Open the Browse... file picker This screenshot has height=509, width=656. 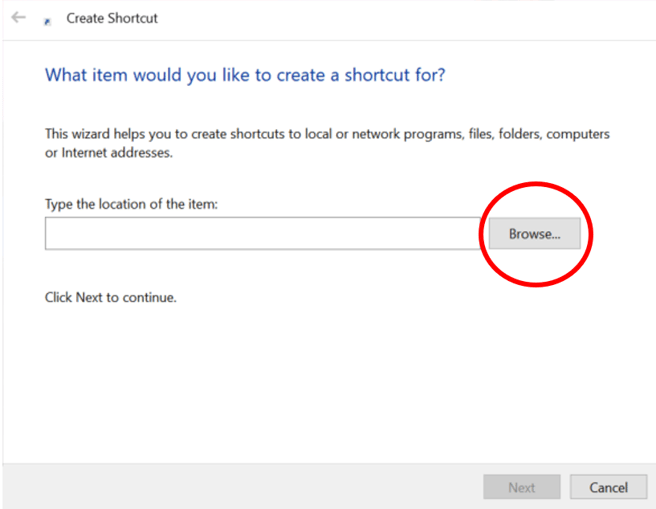(534, 233)
